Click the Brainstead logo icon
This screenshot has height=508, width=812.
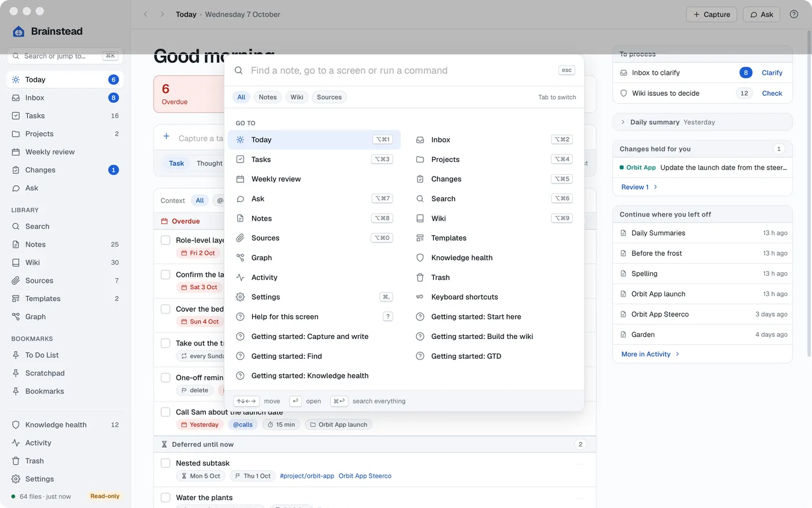pyautogui.click(x=19, y=31)
